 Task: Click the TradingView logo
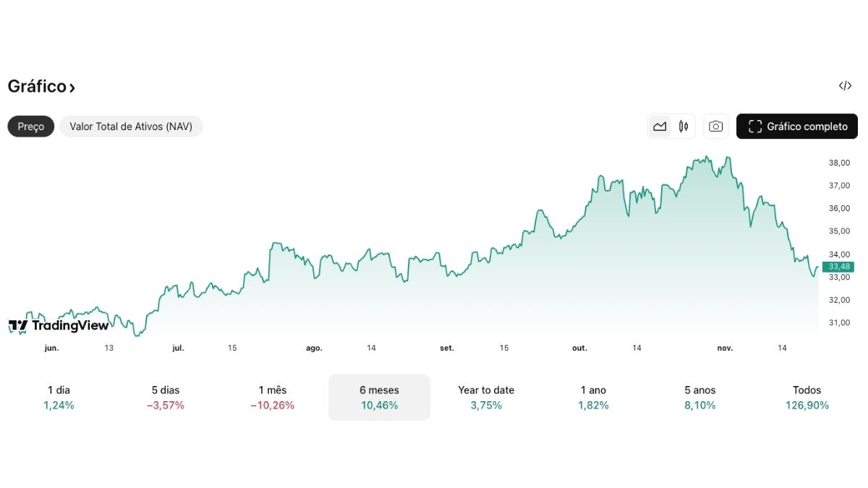(x=59, y=325)
